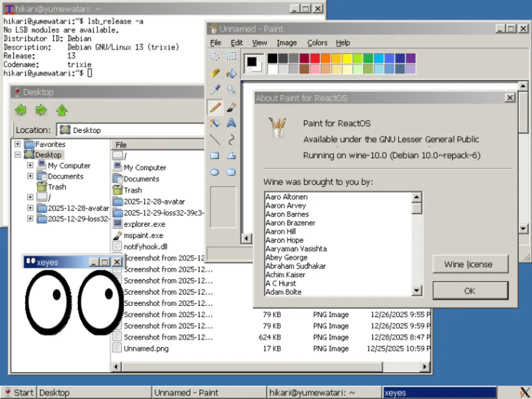Activate the Text tool
532x399 pixels.
pos(231,123)
